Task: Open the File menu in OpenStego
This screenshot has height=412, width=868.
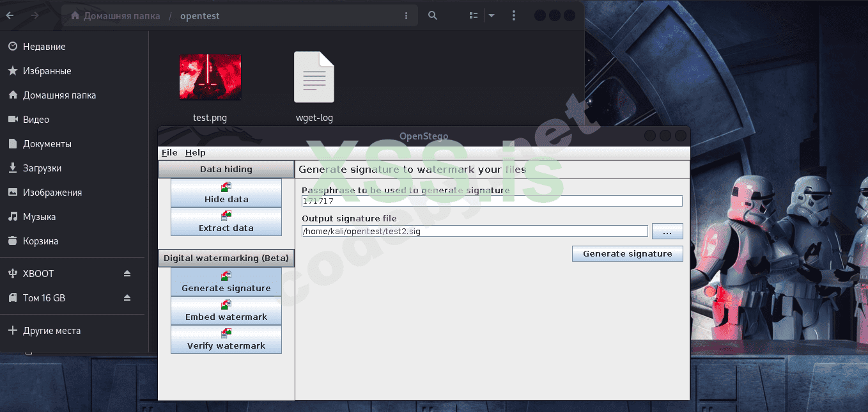Action: point(169,153)
